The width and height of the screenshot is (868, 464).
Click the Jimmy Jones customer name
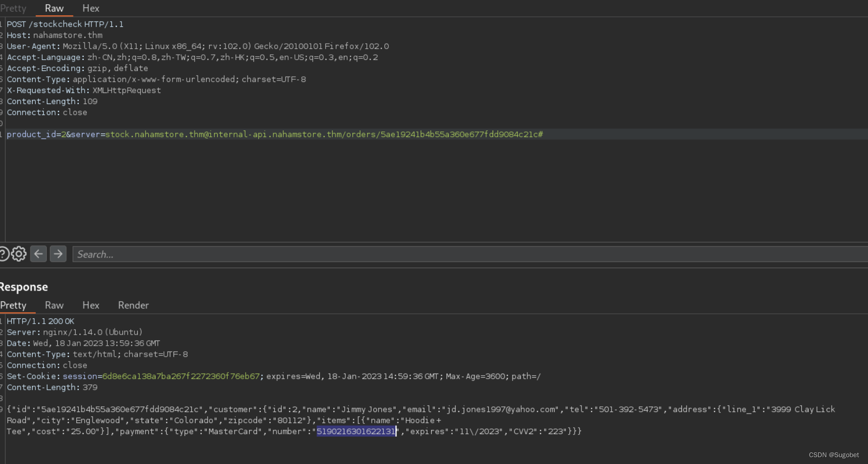click(367, 409)
